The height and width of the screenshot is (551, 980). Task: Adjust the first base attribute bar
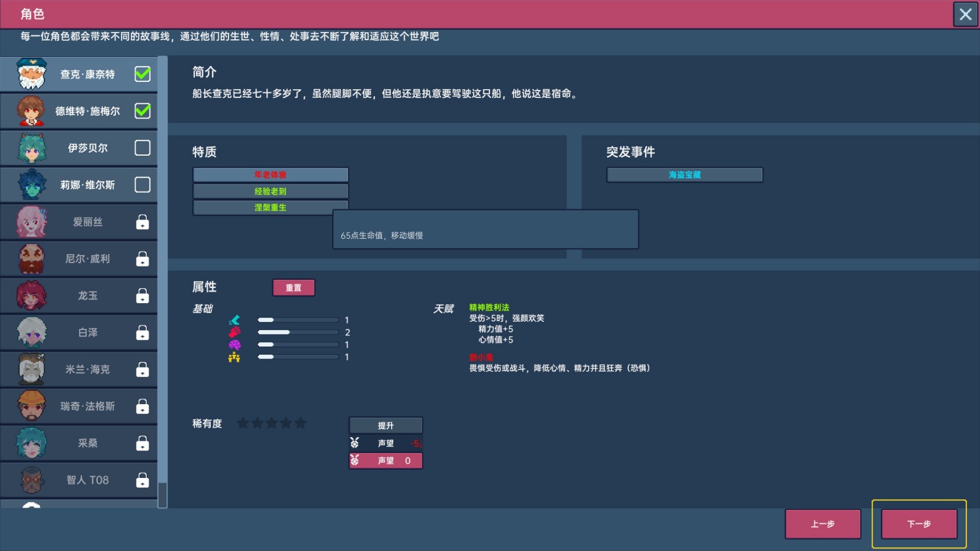click(x=298, y=320)
